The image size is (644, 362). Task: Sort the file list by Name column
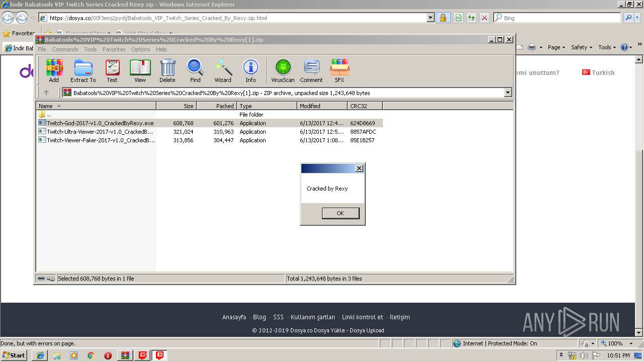(96, 106)
